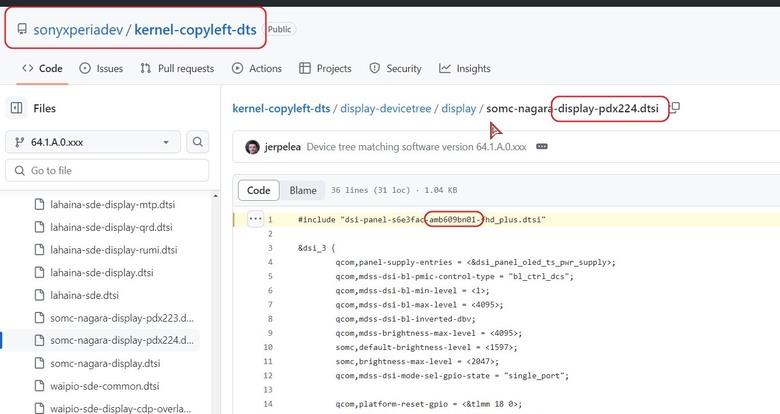Click file icon beside waipio-sde-common.dtsi
The width and height of the screenshot is (780, 414).
pos(39,386)
